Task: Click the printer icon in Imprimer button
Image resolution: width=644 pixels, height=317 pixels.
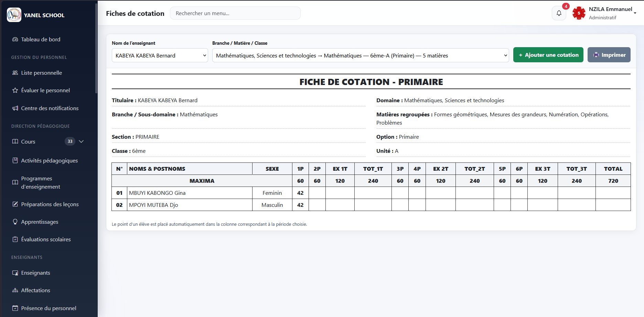Action: 596,55
